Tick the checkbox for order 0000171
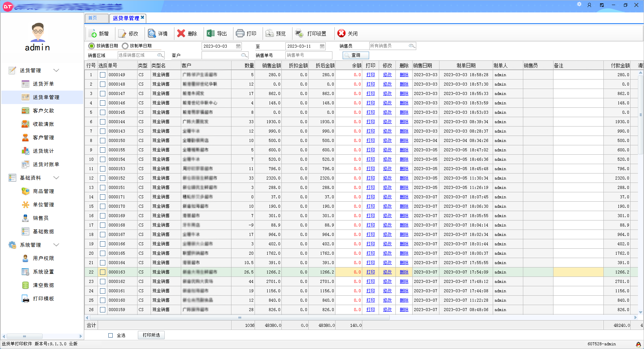644x349 pixels. tap(103, 197)
